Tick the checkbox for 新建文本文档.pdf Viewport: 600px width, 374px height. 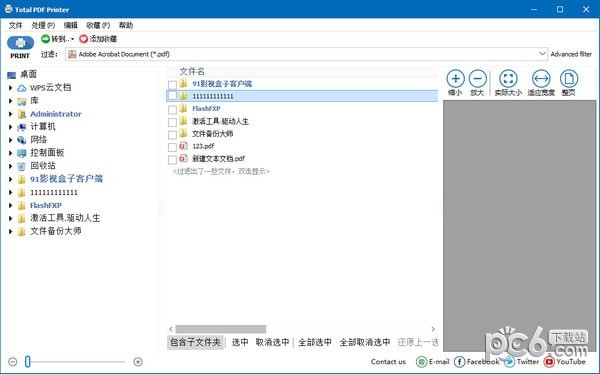point(172,159)
